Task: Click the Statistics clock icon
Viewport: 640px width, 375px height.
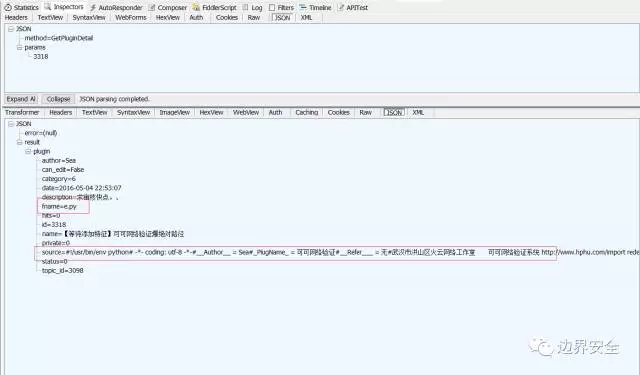Action: [8, 8]
